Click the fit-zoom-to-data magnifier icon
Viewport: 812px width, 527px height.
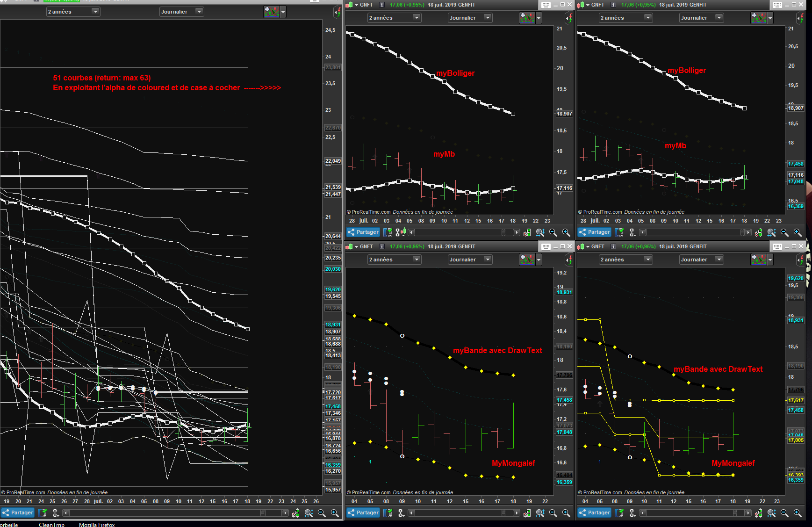click(x=539, y=232)
